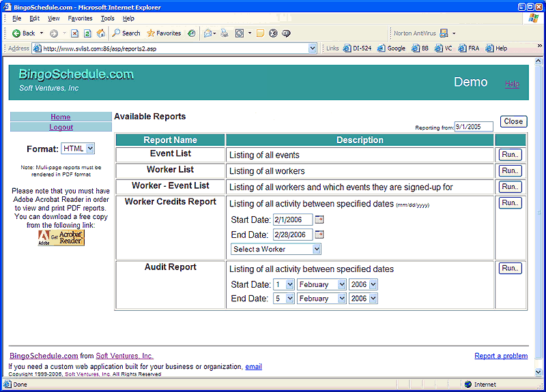This screenshot has width=546, height=392.
Task: Open Start Date calendar picker icon
Action: (319, 220)
